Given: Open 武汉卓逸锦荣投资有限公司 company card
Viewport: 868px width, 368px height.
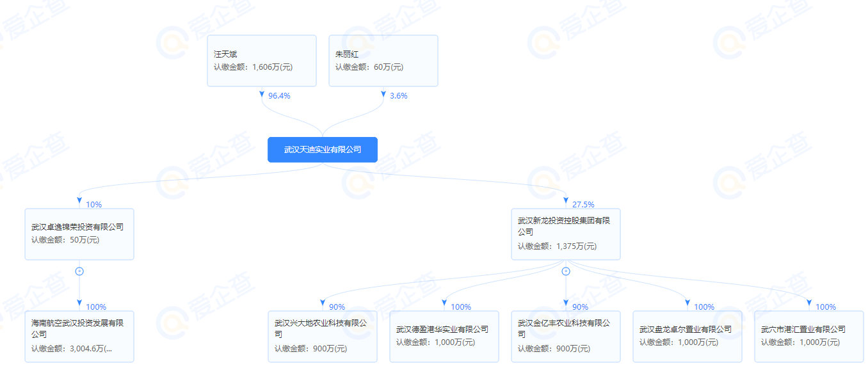Looking at the screenshot, I should point(79,234).
